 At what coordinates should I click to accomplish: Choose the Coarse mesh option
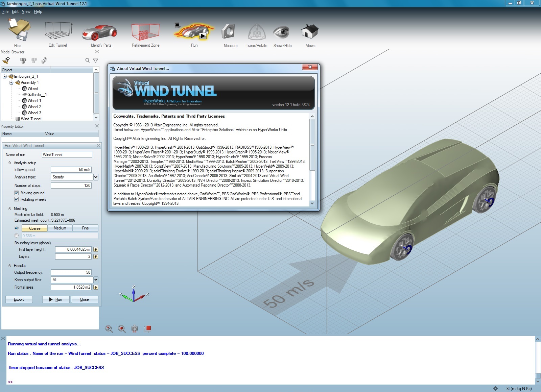34,228
